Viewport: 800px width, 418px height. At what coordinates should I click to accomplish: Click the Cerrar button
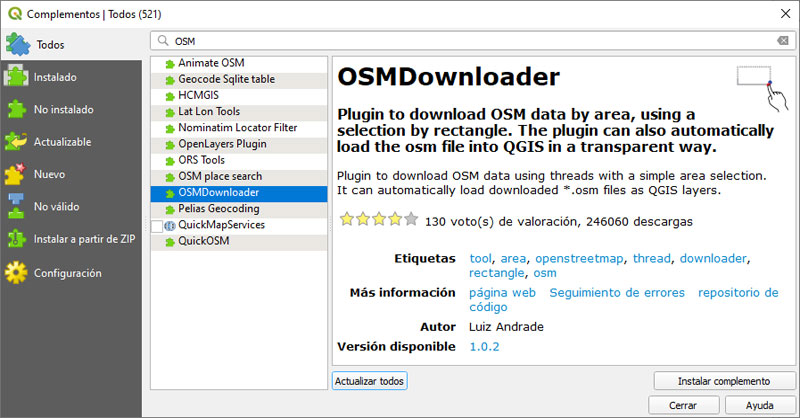coord(683,405)
